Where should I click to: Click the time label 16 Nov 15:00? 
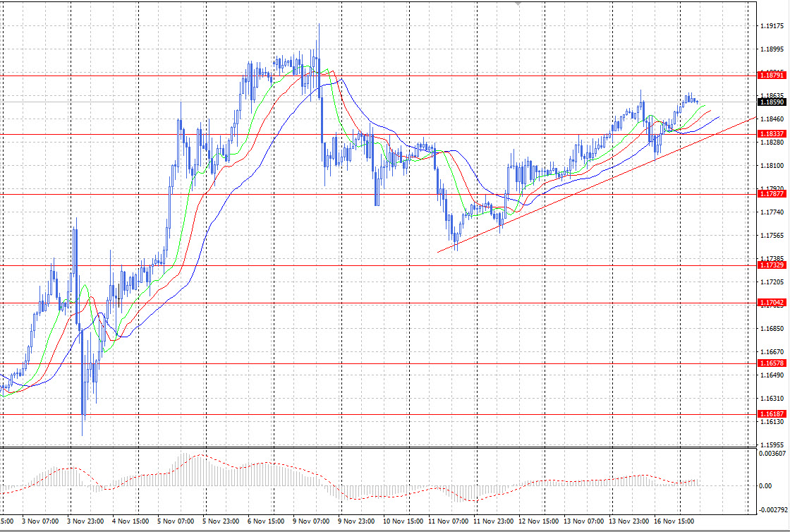point(674,521)
